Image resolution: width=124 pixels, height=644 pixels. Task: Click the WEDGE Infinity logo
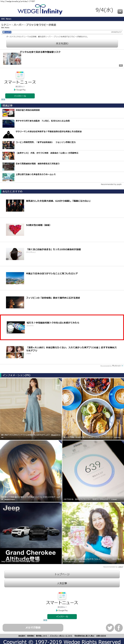pos(40,9)
